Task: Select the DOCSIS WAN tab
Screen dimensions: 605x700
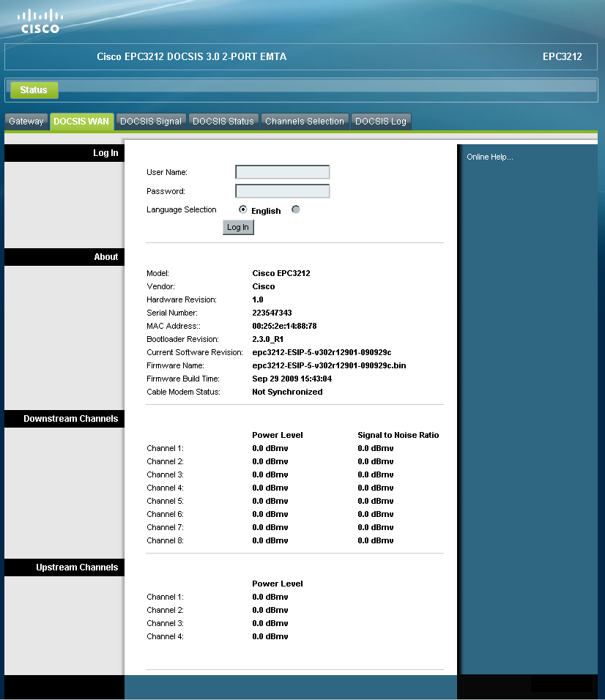Action: [x=81, y=122]
